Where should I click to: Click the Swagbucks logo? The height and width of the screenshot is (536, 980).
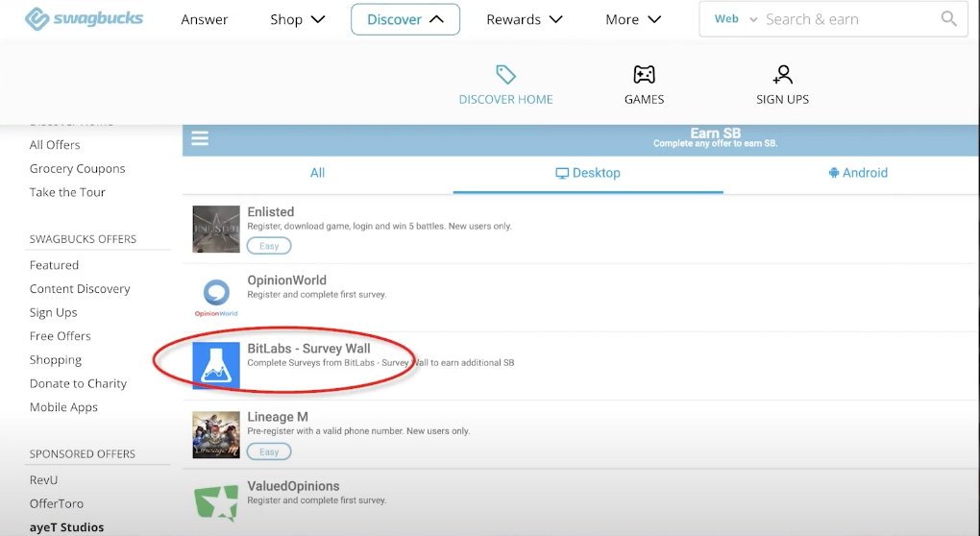click(x=84, y=19)
